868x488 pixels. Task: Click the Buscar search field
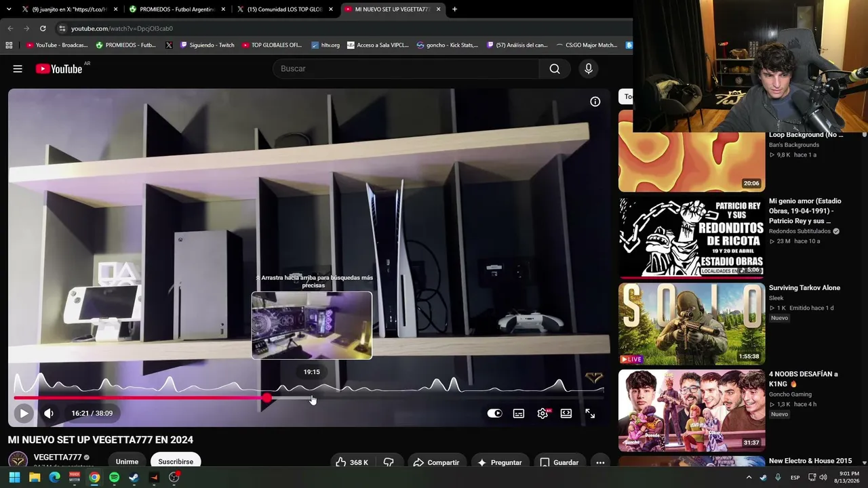[x=406, y=68]
